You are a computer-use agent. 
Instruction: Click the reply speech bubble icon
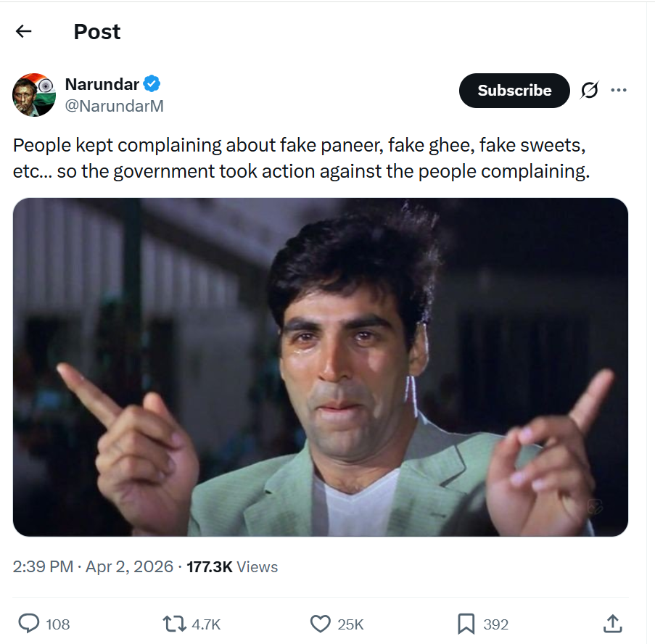pyautogui.click(x=28, y=624)
